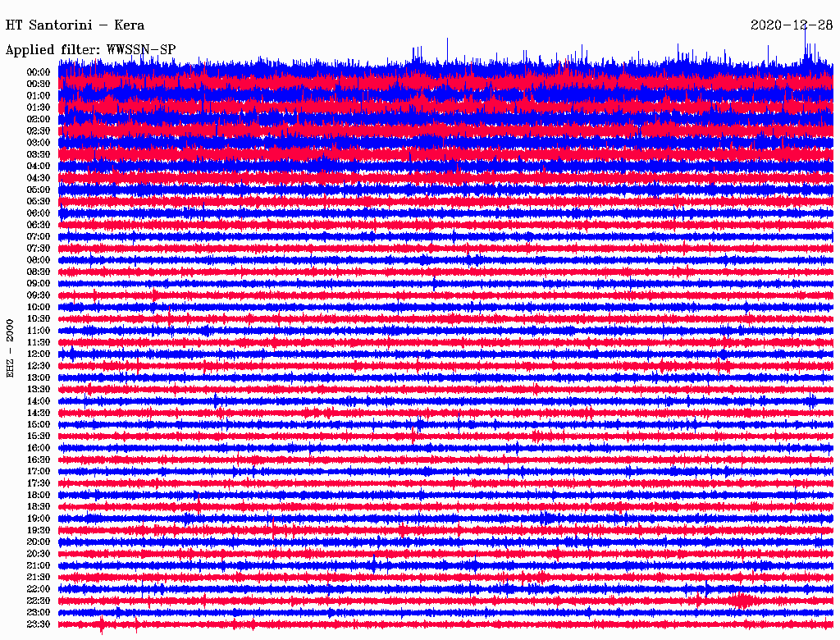Viewport: 840px width, 640px height.
Task: Click the 22:30 time label
Action: [39, 601]
